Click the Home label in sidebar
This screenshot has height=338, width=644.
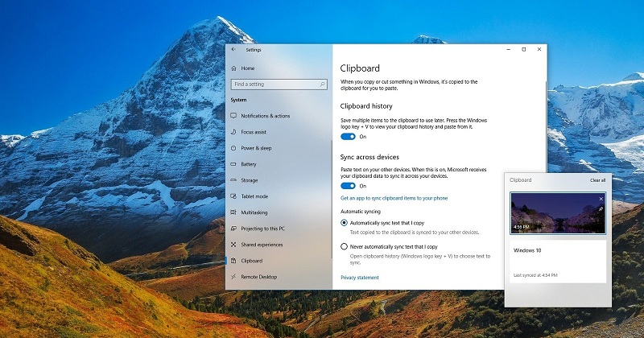[x=248, y=68]
